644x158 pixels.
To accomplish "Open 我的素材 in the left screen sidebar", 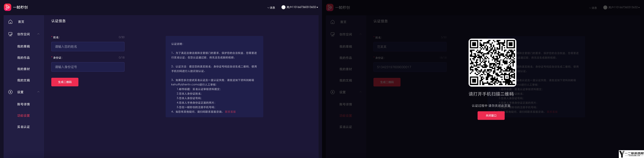I will (x=24, y=69).
